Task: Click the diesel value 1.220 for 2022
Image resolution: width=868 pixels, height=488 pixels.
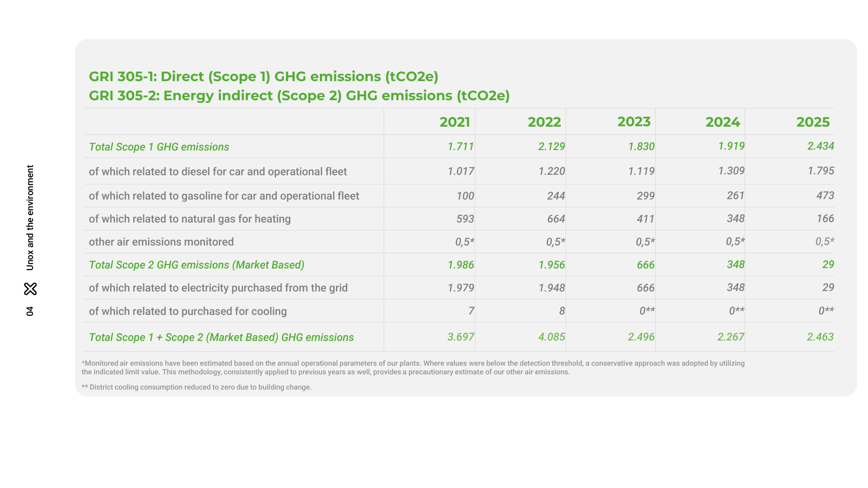Action: pyautogui.click(x=552, y=171)
